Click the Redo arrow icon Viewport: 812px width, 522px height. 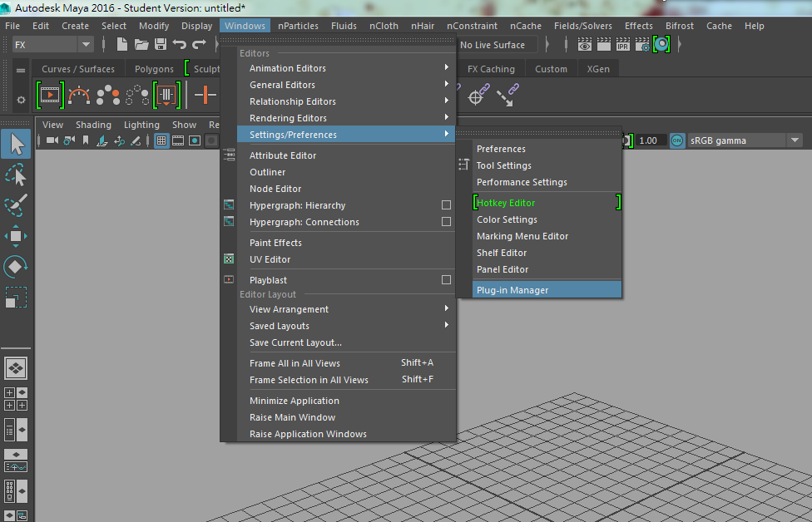point(199,45)
